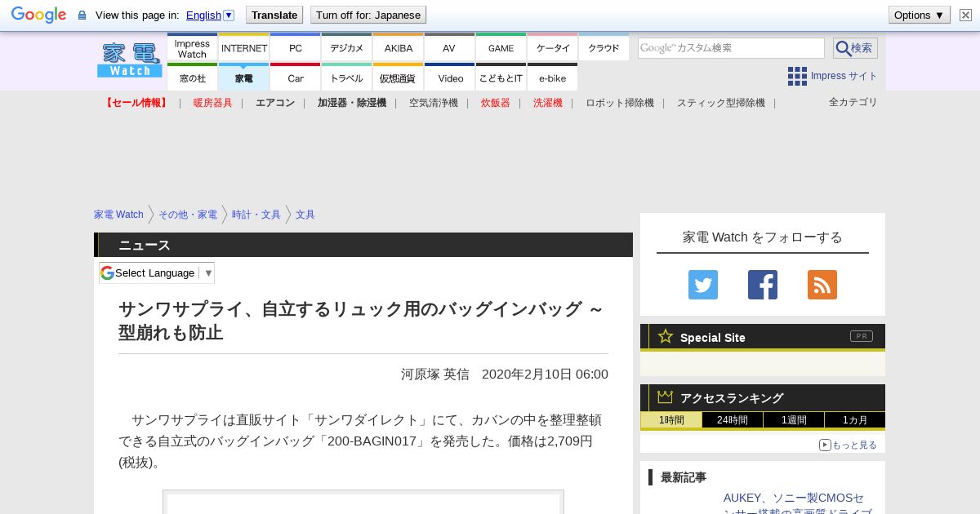980x514 pixels.
Task: Open the Twitter follow icon
Action: [x=703, y=285]
